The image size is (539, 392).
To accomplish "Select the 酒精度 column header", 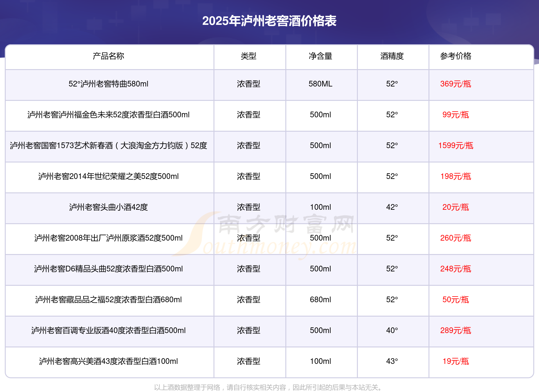I will point(392,56).
